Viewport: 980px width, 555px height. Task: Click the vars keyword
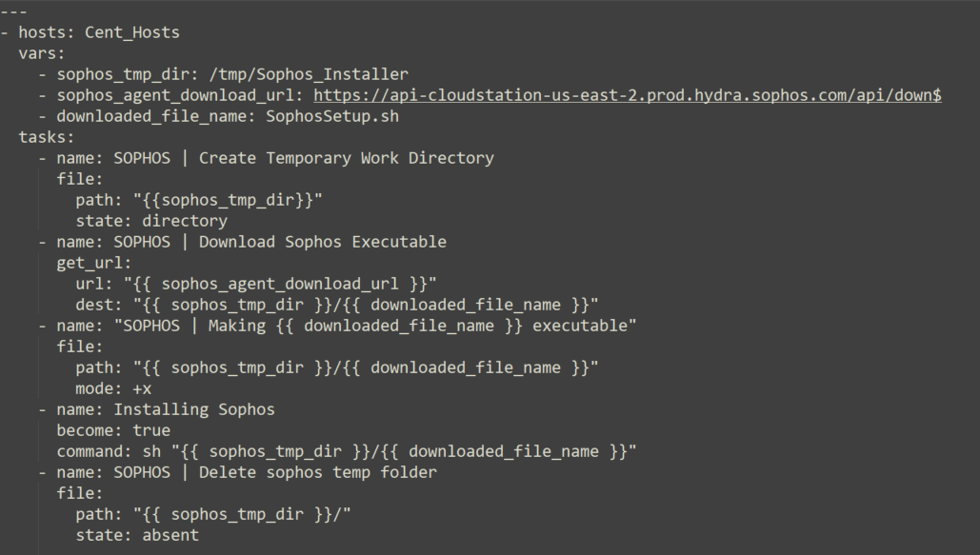click(42, 53)
